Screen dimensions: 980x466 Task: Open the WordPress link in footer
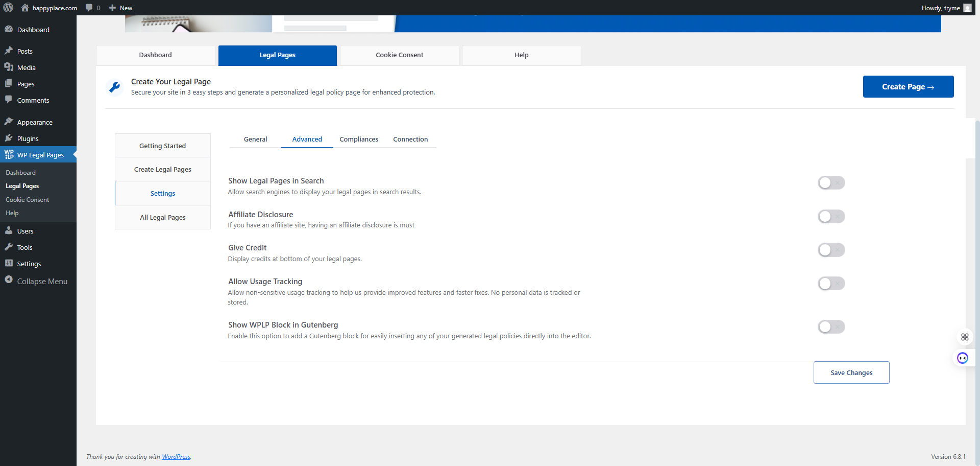coord(176,456)
